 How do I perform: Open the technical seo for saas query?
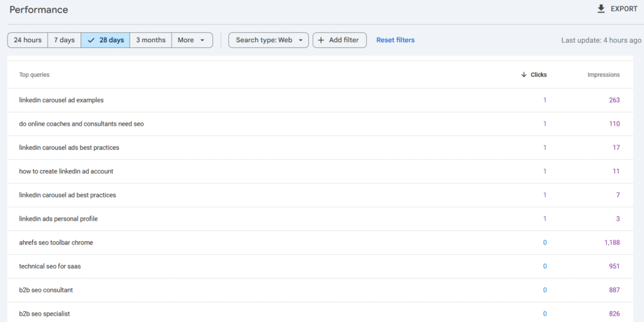(x=50, y=267)
